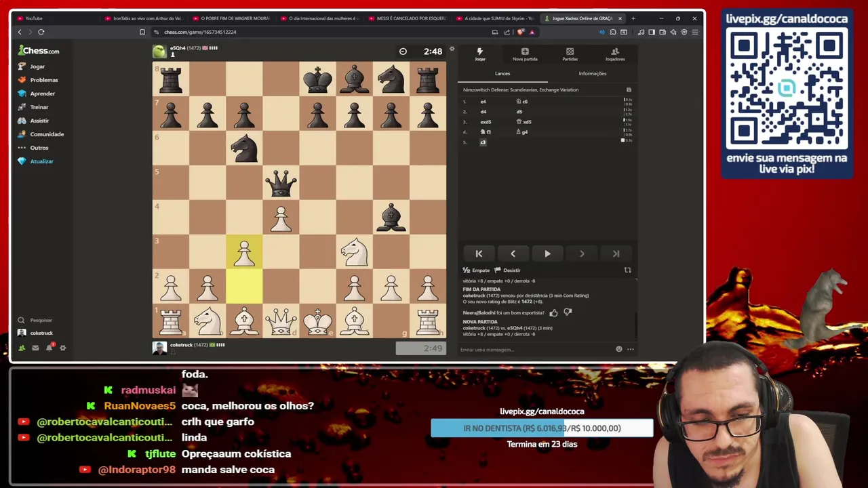Jump to the first move
Screen dimensions: 868x488
(479, 253)
